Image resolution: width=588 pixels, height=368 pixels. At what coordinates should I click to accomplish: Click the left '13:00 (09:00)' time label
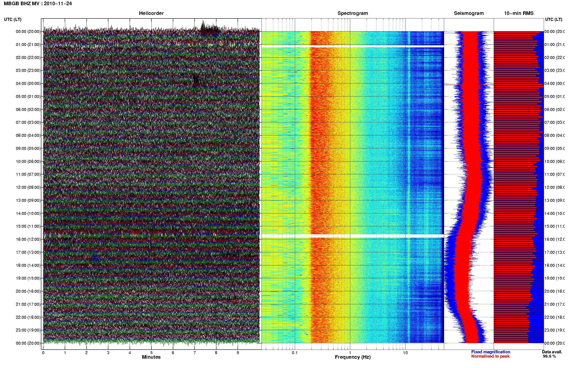[x=28, y=200]
